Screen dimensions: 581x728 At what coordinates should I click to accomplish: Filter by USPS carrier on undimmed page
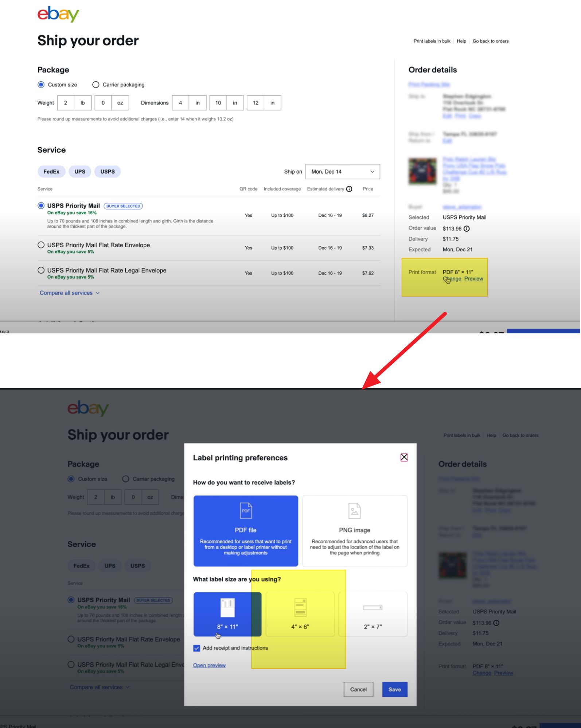(108, 171)
